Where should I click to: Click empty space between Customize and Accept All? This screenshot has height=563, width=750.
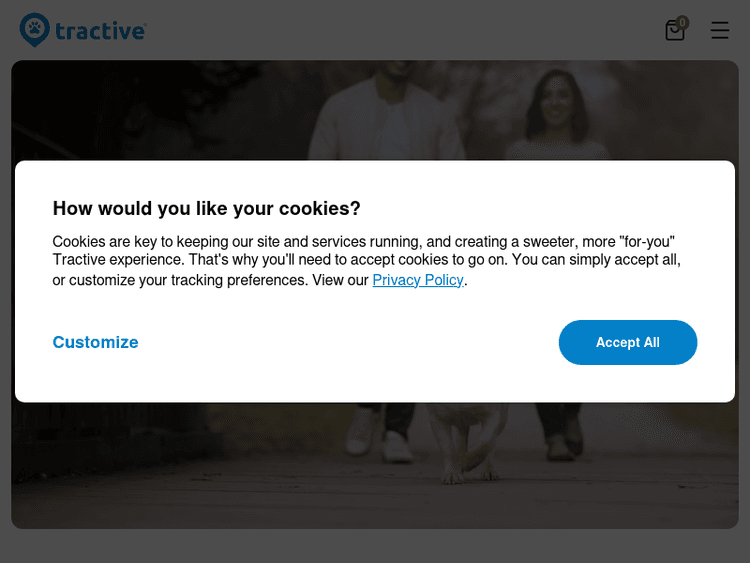click(350, 343)
